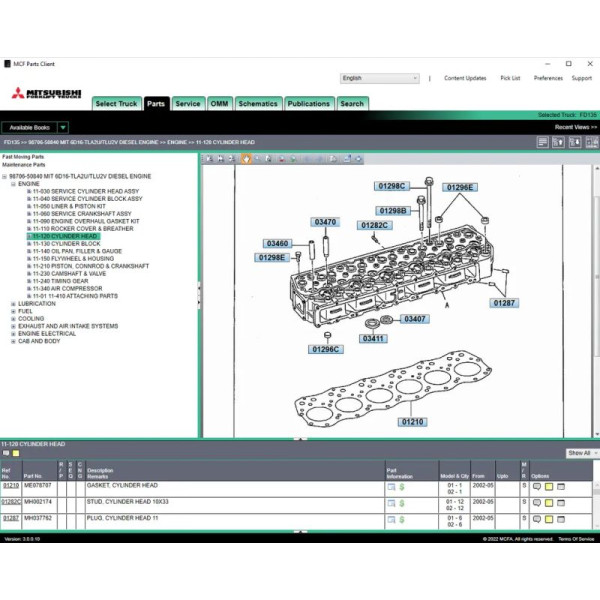Viewport: 600px width, 600px height.
Task: Open the window icon option for STUD row
Action: (x=560, y=502)
